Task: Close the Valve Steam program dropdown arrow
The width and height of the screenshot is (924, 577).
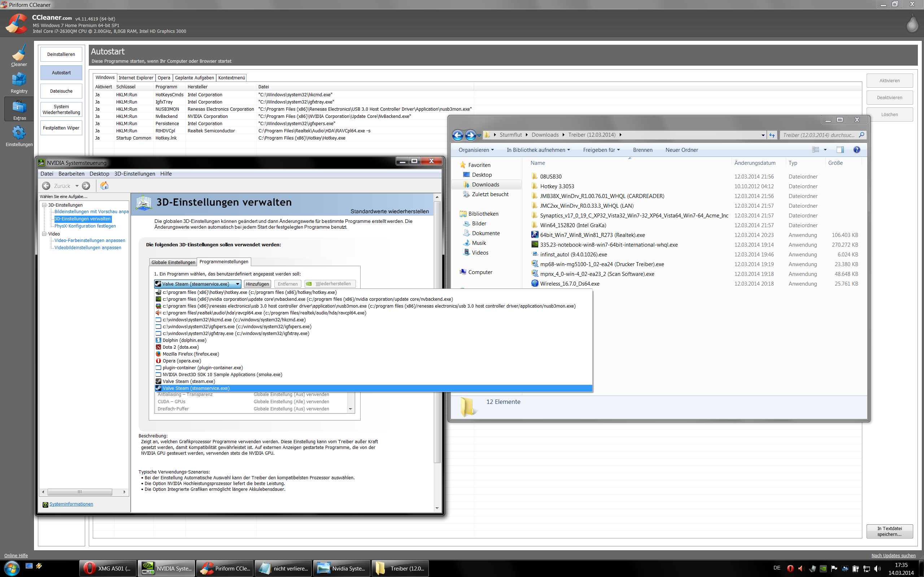Action: pos(237,284)
